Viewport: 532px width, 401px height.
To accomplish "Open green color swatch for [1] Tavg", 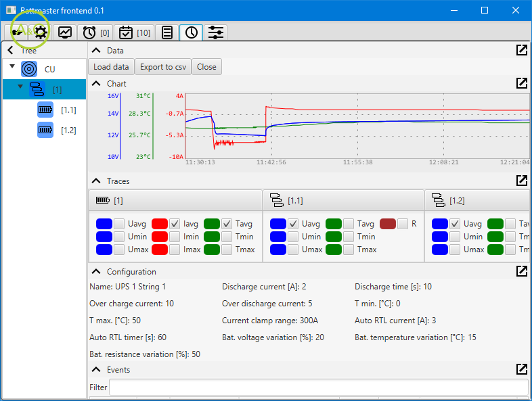I will pos(212,224).
